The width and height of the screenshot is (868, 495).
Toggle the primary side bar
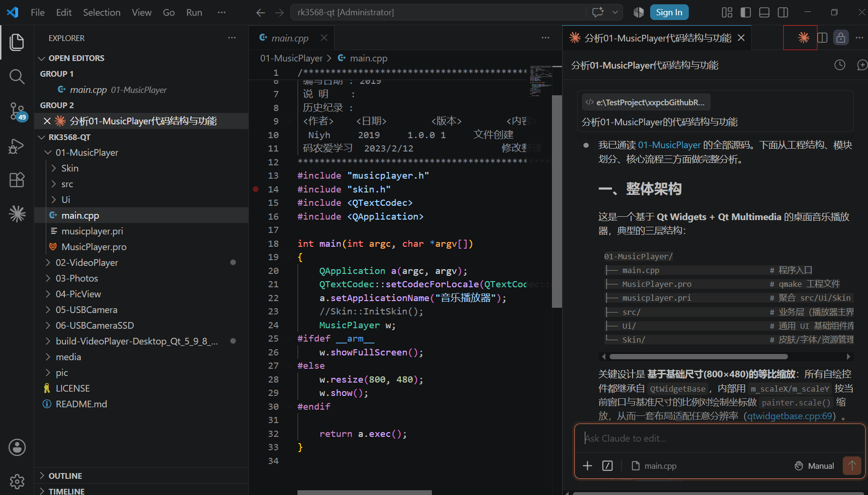pyautogui.click(x=745, y=12)
